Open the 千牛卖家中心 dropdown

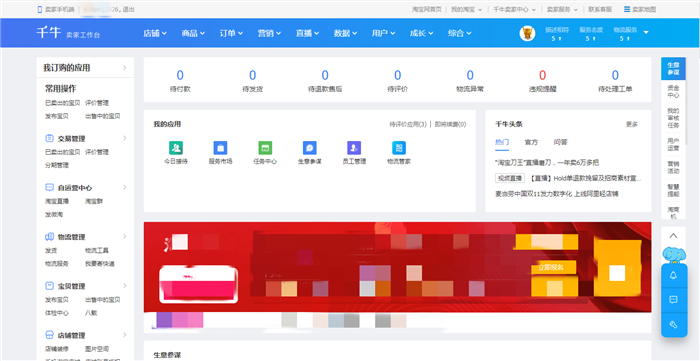(x=514, y=9)
